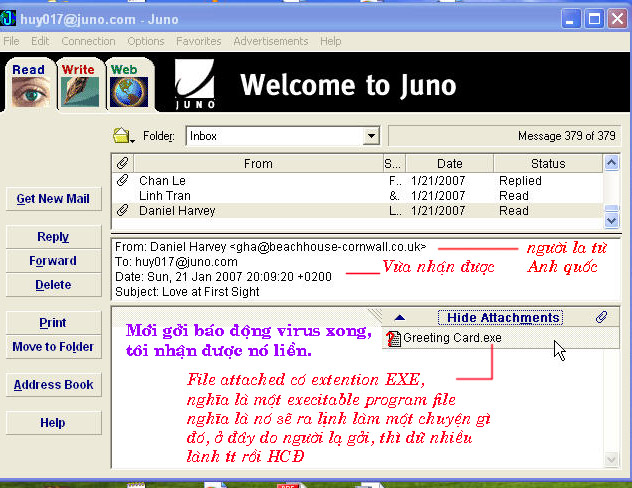The image size is (632, 488).
Task: Minimize the Juno window
Action: (x=570, y=19)
